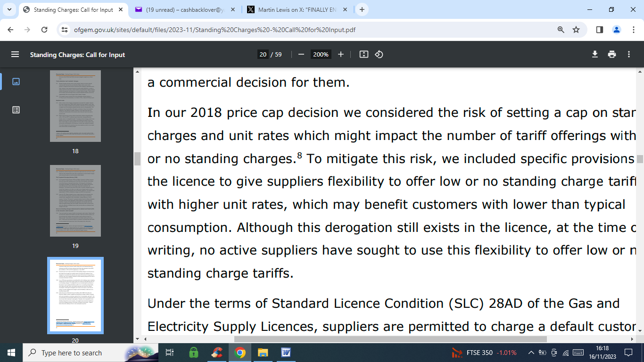This screenshot has width=644, height=362.
Task: Switch sidebar to document outline view
Action: coord(16,110)
